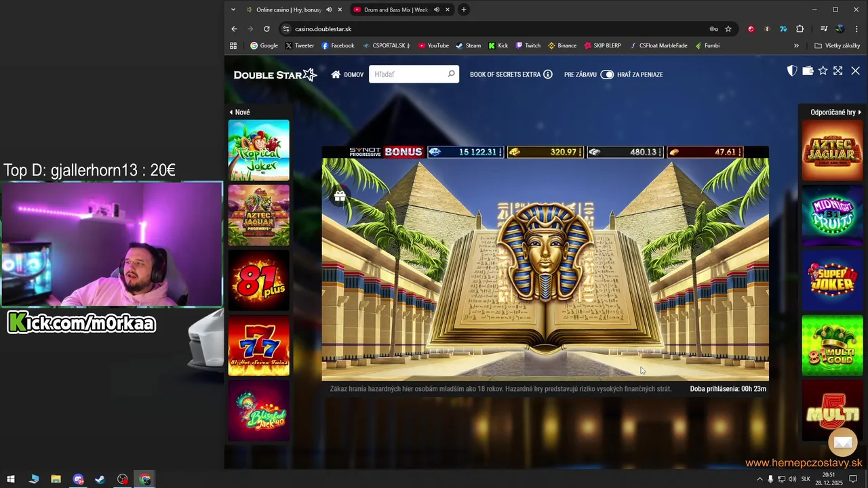This screenshot has width=868, height=488.
Task: Open the Google bookmark
Action: (264, 45)
